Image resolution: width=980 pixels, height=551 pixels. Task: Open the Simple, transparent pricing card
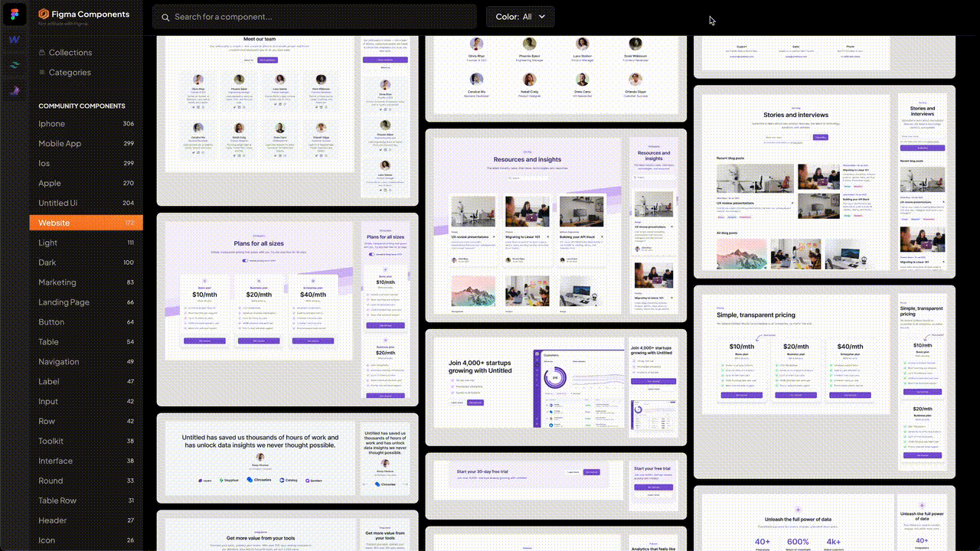pos(825,382)
